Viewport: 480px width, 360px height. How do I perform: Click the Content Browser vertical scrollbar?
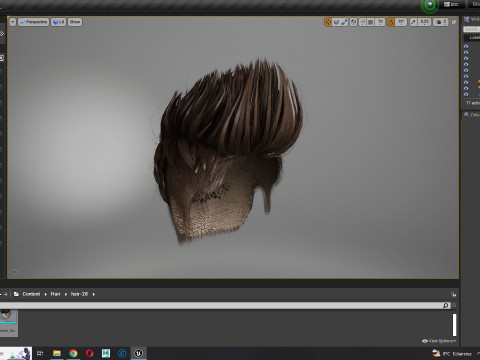[454, 325]
